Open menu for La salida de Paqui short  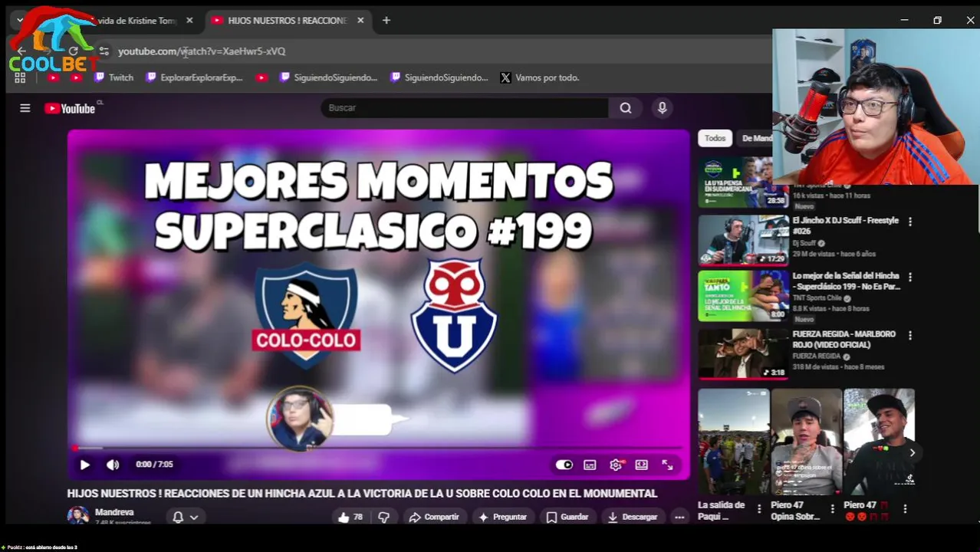(759, 509)
